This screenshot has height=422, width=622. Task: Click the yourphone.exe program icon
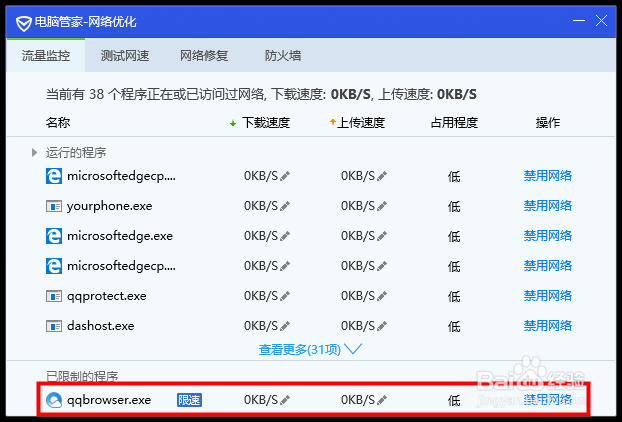point(54,206)
